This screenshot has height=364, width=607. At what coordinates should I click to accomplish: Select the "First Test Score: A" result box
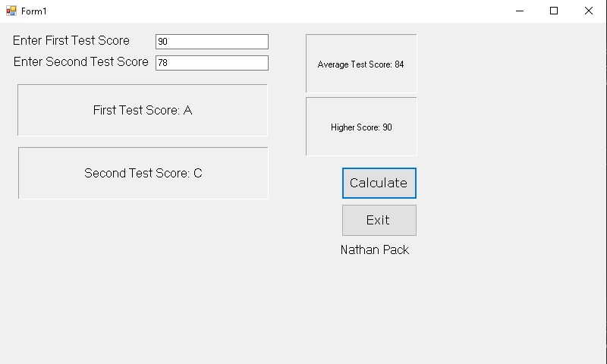pyautogui.click(x=143, y=110)
